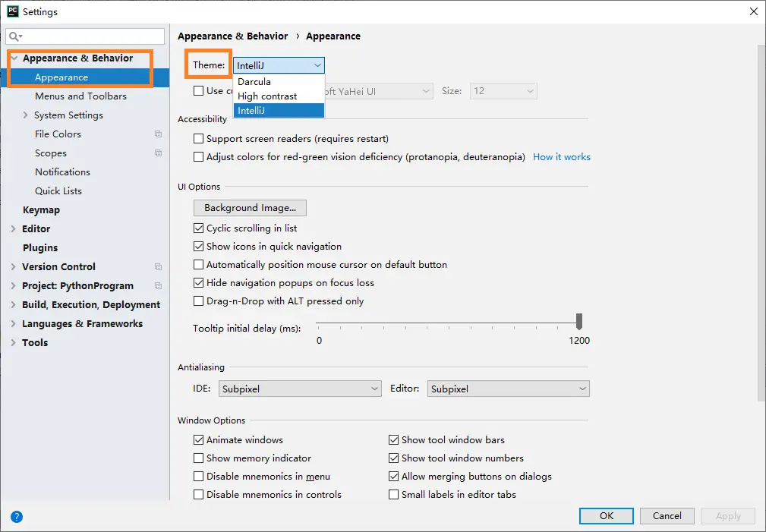The image size is (766, 532).
Task: Uncheck Animate windows
Action: click(x=198, y=439)
